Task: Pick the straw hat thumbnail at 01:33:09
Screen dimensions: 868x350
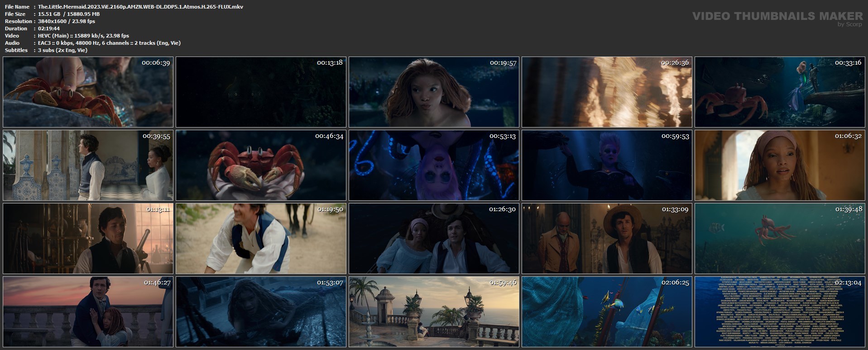Action: click(x=607, y=238)
